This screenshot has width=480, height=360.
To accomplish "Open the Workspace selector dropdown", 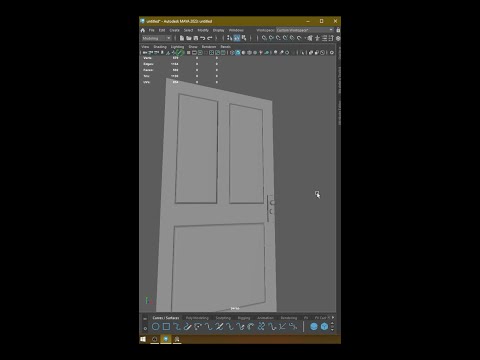I will [305, 30].
